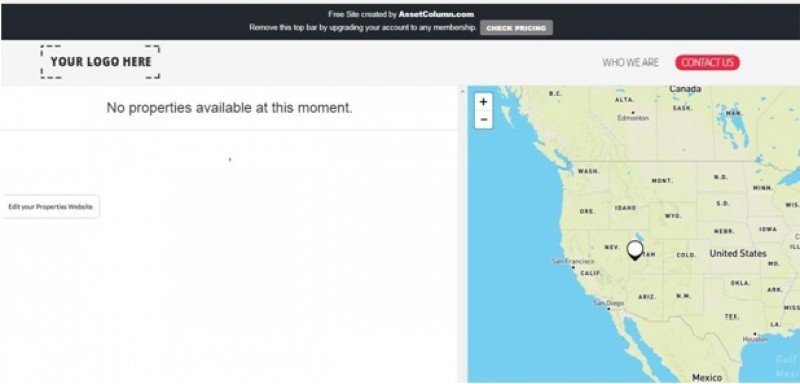Click the Houston city marker
The width and height of the screenshot is (800, 384).
(x=755, y=334)
